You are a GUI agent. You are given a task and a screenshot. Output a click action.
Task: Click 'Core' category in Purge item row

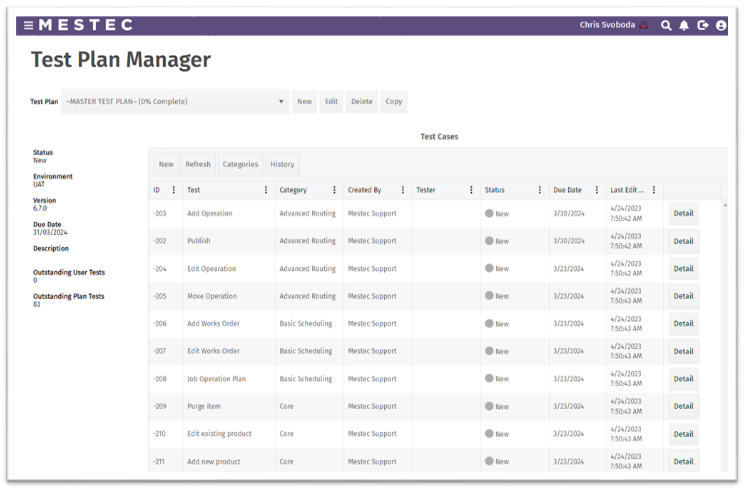(x=286, y=406)
